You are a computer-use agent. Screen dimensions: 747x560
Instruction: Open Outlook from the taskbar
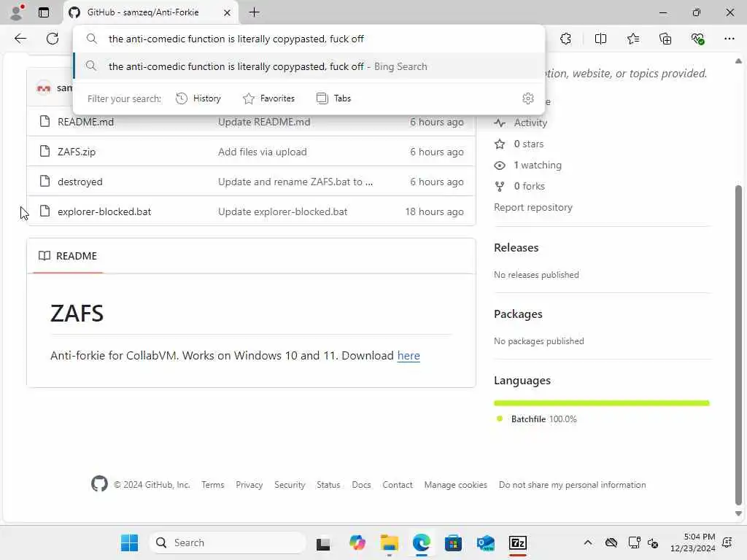(x=485, y=542)
